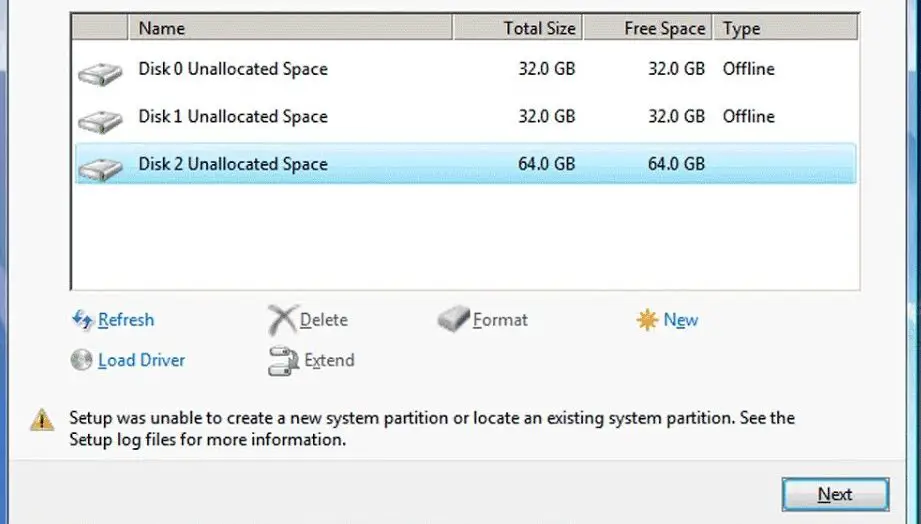921x524 pixels.
Task: Click the Delete X icon
Action: pyautogui.click(x=283, y=320)
